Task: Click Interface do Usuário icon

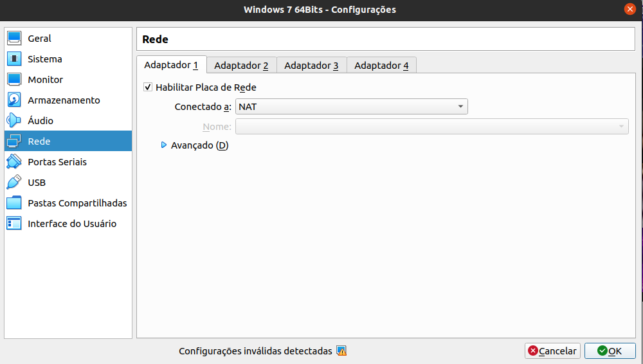Action: pyautogui.click(x=14, y=223)
